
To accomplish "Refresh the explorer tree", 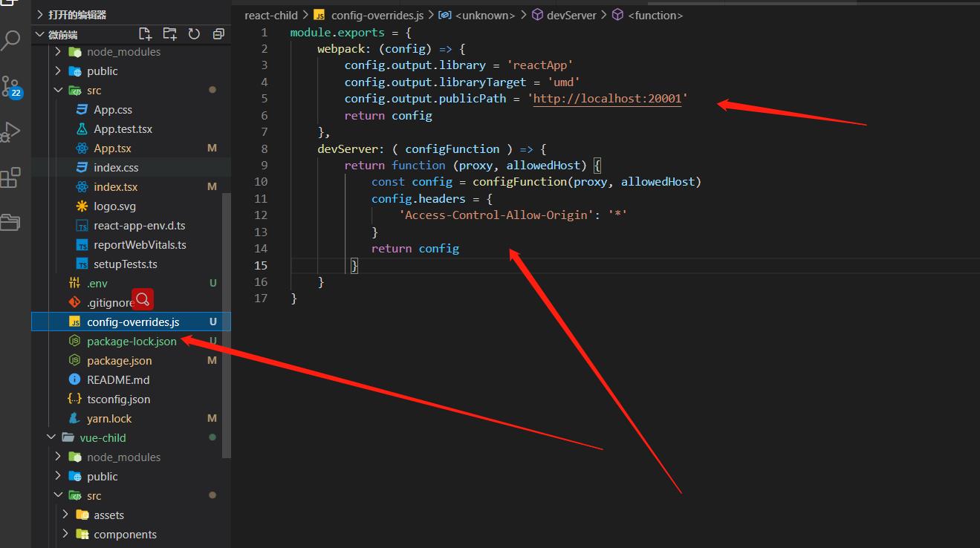I will point(194,34).
